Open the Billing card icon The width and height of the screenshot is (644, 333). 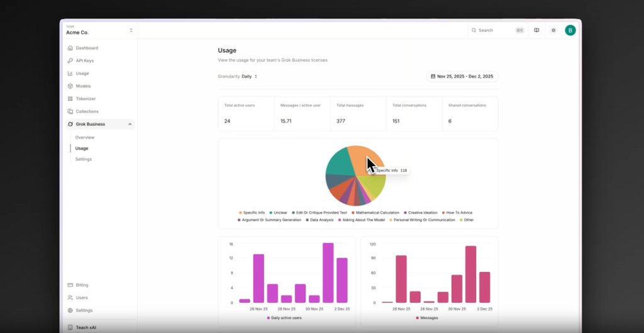click(x=70, y=285)
